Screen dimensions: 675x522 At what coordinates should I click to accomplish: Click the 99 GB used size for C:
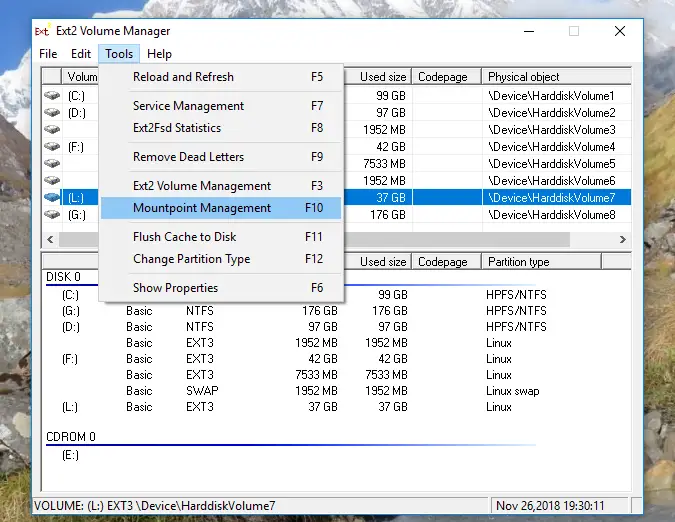[393, 295]
